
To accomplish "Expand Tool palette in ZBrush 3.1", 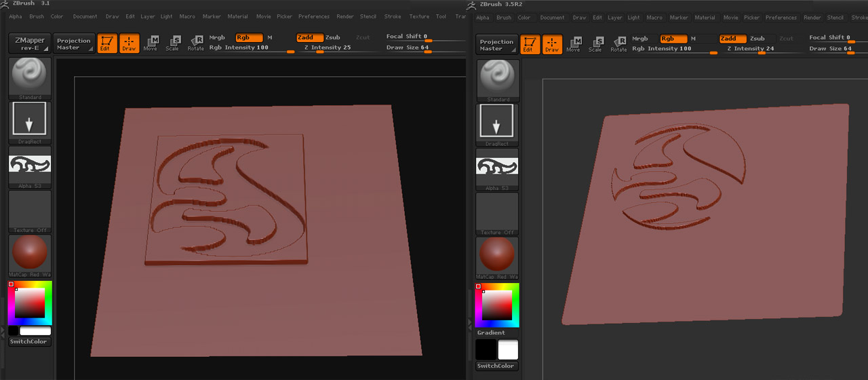I will [x=441, y=16].
